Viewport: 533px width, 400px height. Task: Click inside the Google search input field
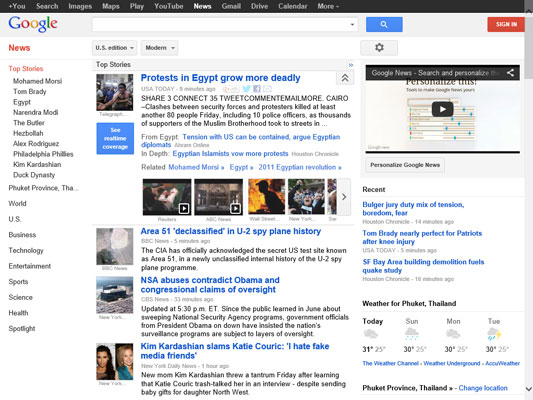[x=220, y=24]
